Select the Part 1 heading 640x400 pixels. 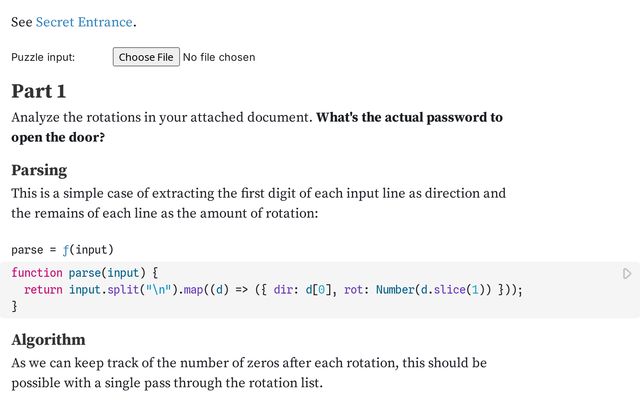click(x=39, y=91)
